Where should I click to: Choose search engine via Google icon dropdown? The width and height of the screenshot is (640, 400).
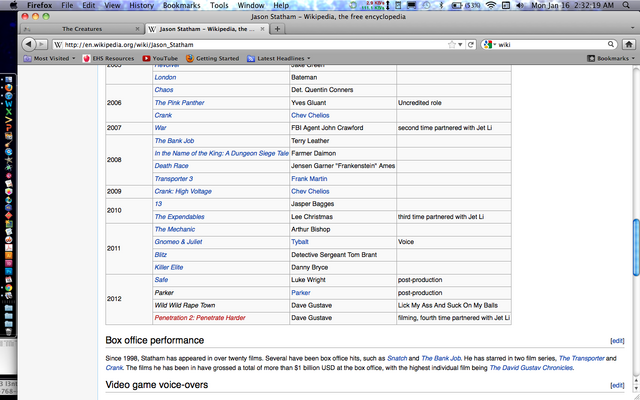click(x=489, y=44)
